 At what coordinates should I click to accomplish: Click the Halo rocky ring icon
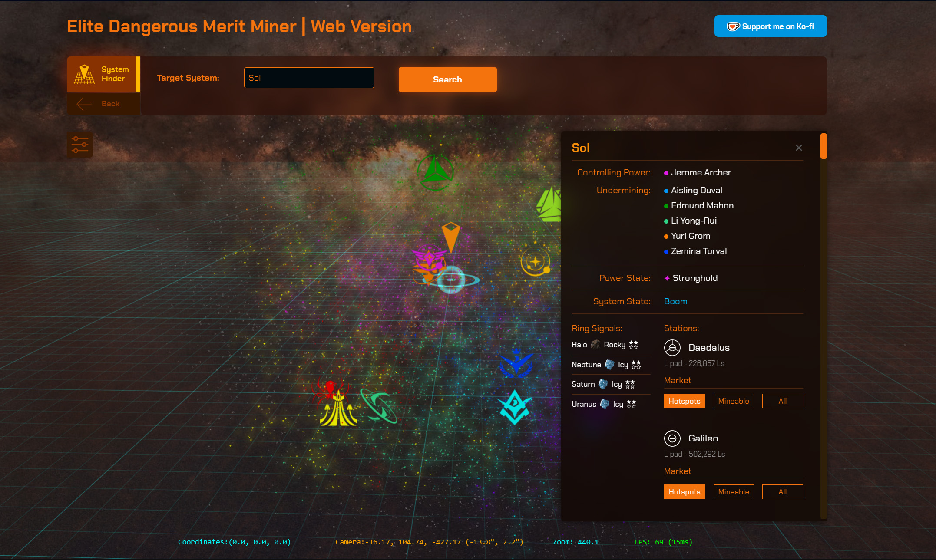[x=595, y=345]
